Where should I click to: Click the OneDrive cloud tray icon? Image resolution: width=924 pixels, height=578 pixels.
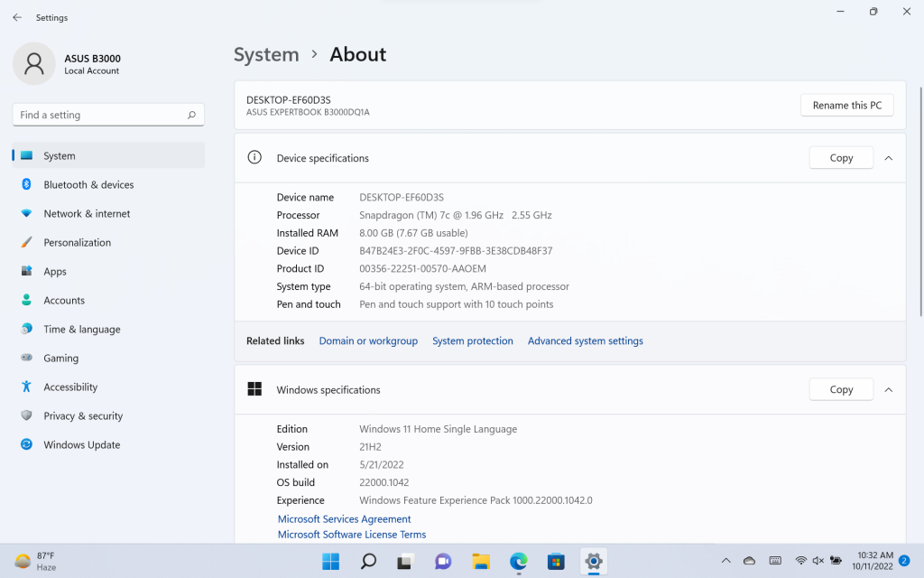(x=749, y=561)
